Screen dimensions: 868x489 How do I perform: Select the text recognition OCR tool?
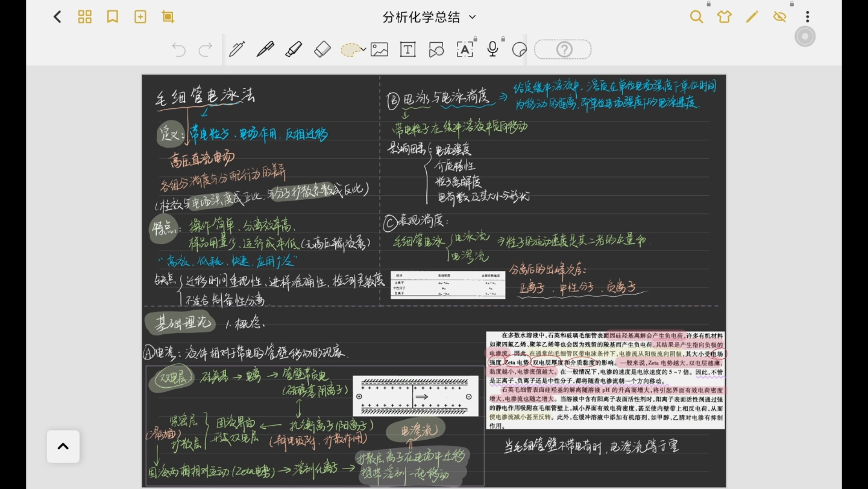click(x=465, y=49)
